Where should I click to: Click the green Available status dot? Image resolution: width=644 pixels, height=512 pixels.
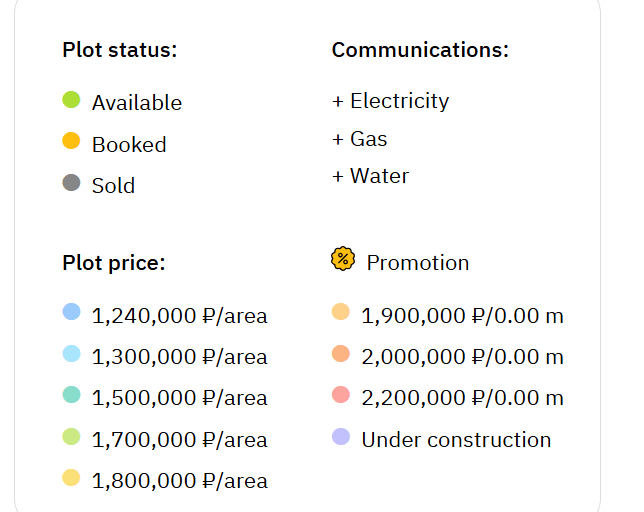[x=71, y=100]
